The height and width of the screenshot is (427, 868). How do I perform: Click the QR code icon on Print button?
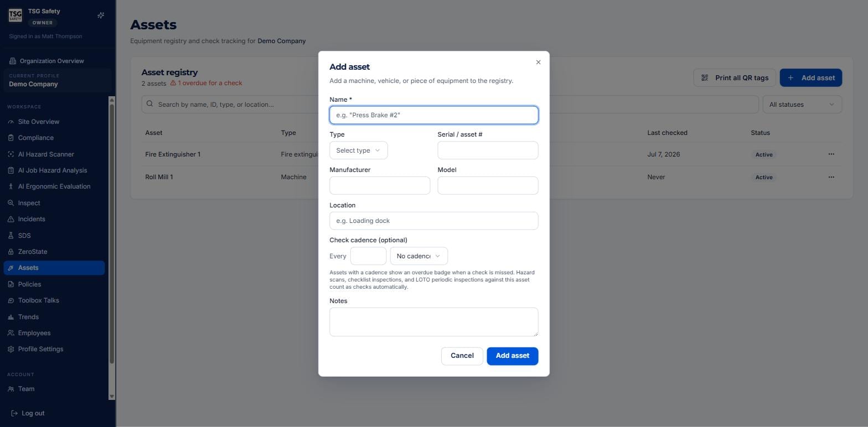coord(705,78)
